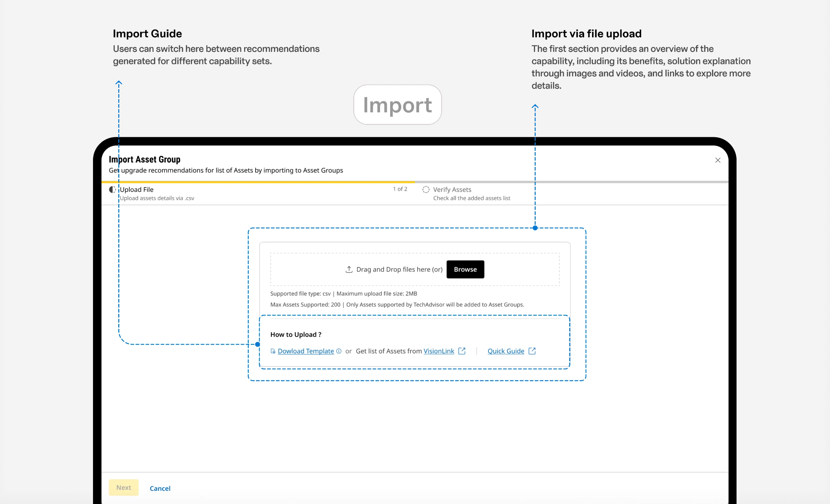The height and width of the screenshot is (504, 830).
Task: Click the 'Check all the added assets list' text
Action: pyautogui.click(x=472, y=198)
